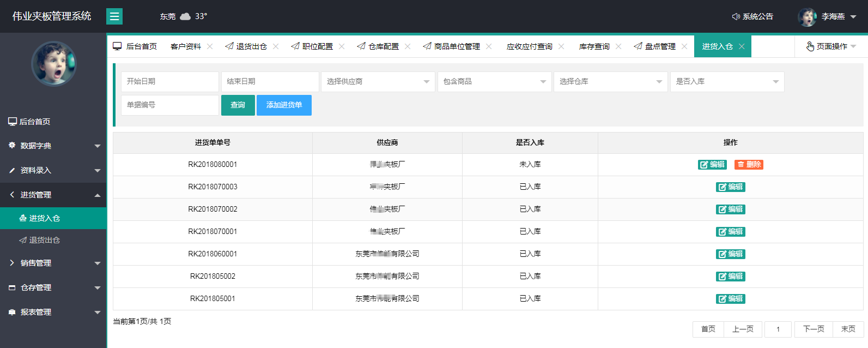This screenshot has height=348, width=868.
Task: Close the 进货入仓 tab
Action: point(742,46)
